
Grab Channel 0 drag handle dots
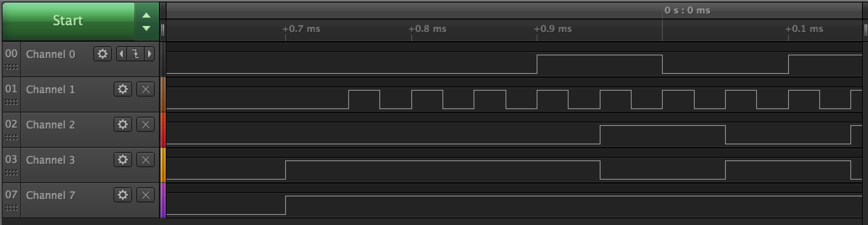point(11,67)
